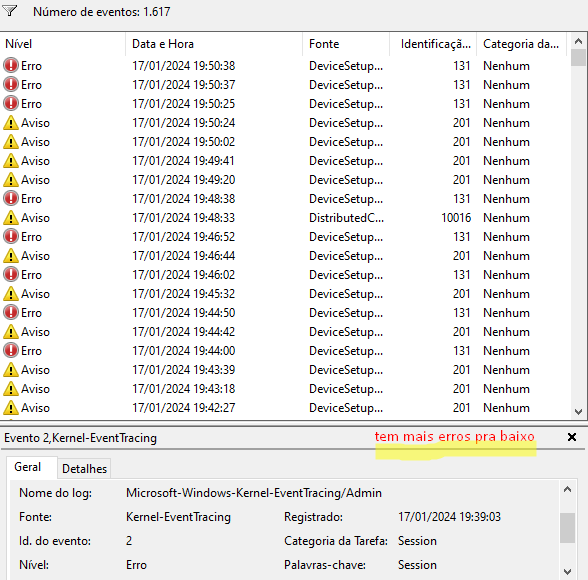This screenshot has height=580, width=588.
Task: Select the warning icon at 19:50:24
Action: pyautogui.click(x=11, y=123)
